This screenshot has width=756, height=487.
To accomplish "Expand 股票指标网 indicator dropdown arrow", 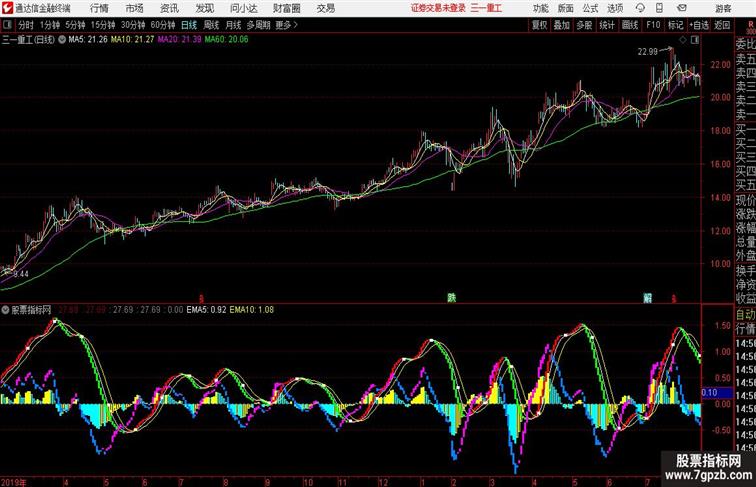I will click(x=5, y=310).
